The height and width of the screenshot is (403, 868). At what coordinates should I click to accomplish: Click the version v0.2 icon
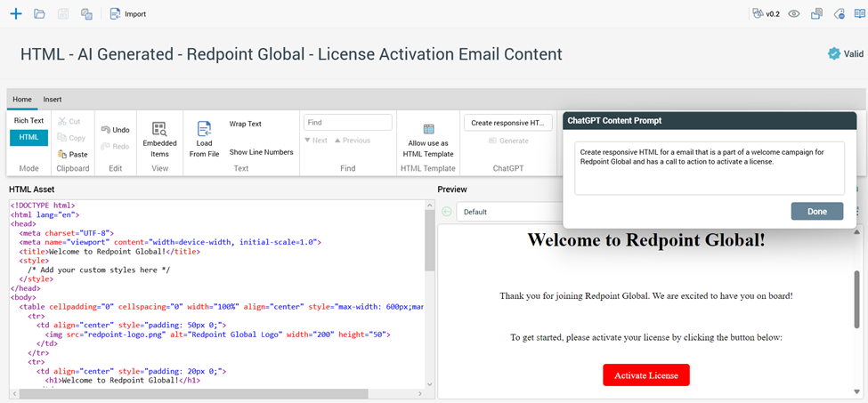point(758,14)
